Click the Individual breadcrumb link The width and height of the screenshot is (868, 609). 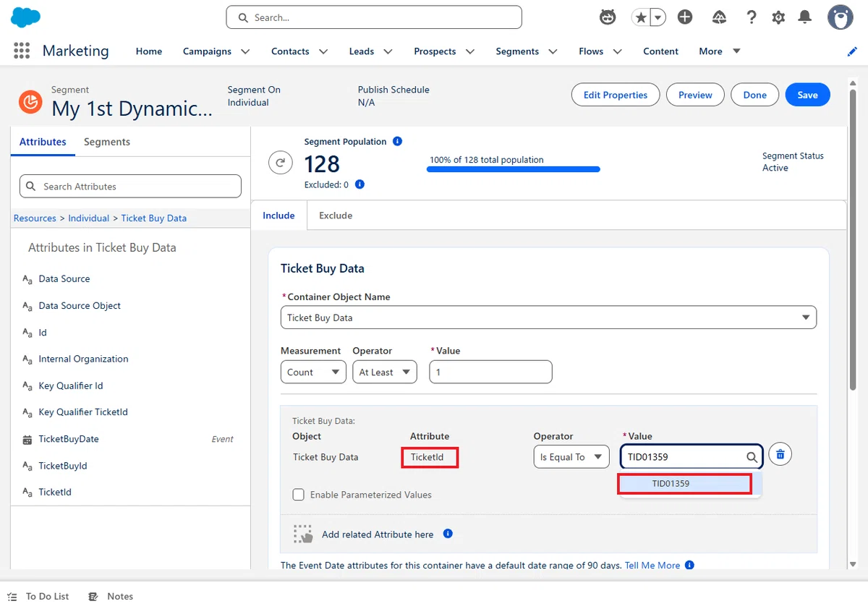pos(89,218)
